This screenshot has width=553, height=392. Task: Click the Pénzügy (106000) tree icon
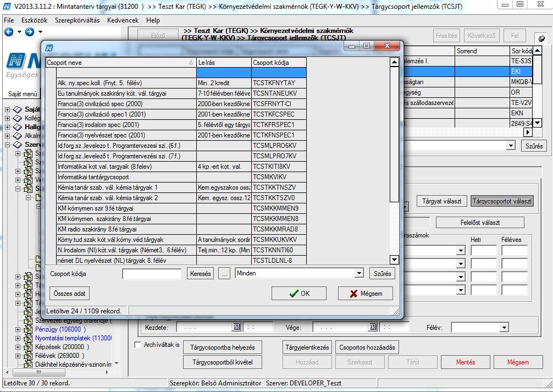coord(28,329)
